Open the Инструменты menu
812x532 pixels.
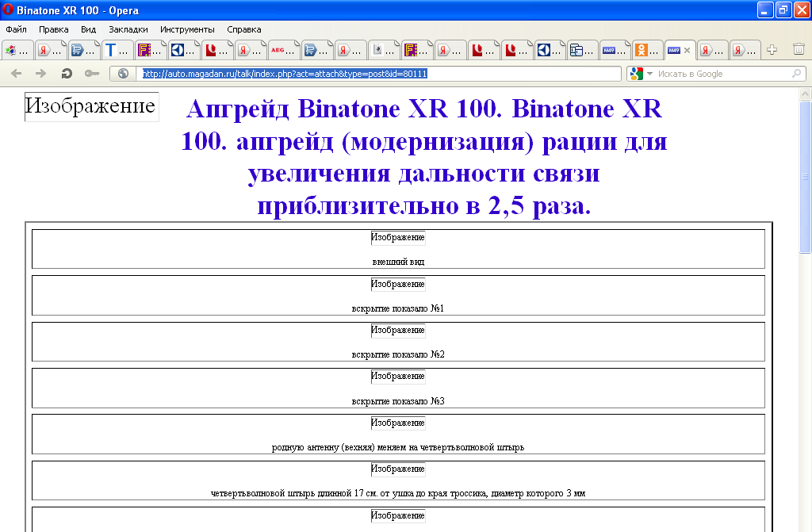pyautogui.click(x=187, y=29)
